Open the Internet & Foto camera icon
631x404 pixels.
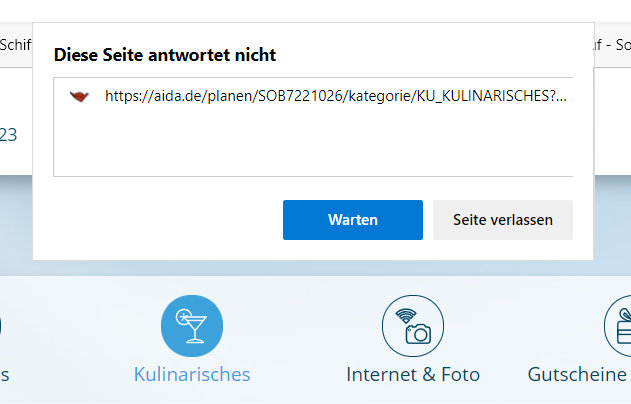click(x=412, y=327)
